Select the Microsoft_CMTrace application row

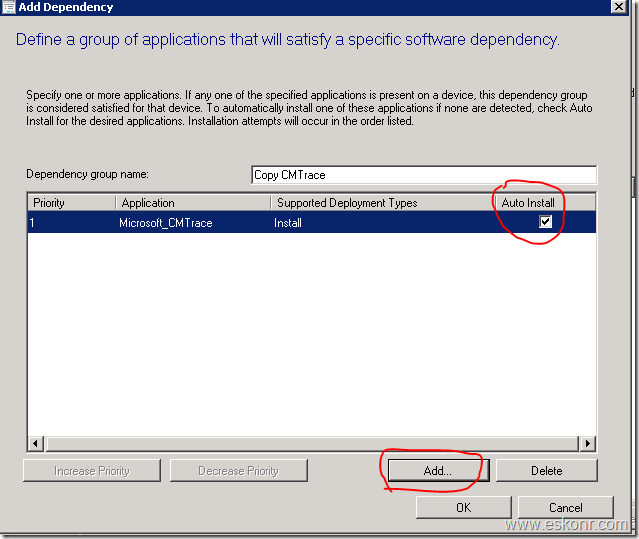[x=165, y=223]
